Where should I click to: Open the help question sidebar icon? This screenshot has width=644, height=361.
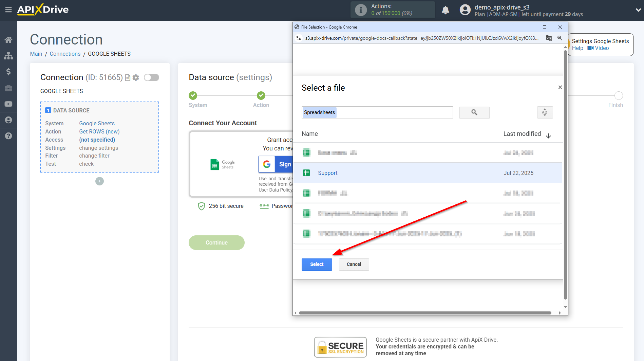tap(8, 136)
